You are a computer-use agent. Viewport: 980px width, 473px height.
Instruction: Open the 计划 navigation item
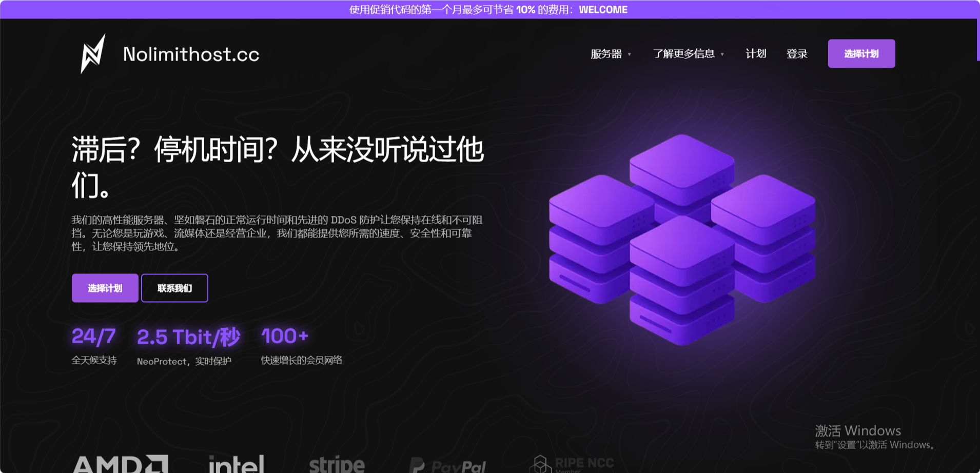756,54
